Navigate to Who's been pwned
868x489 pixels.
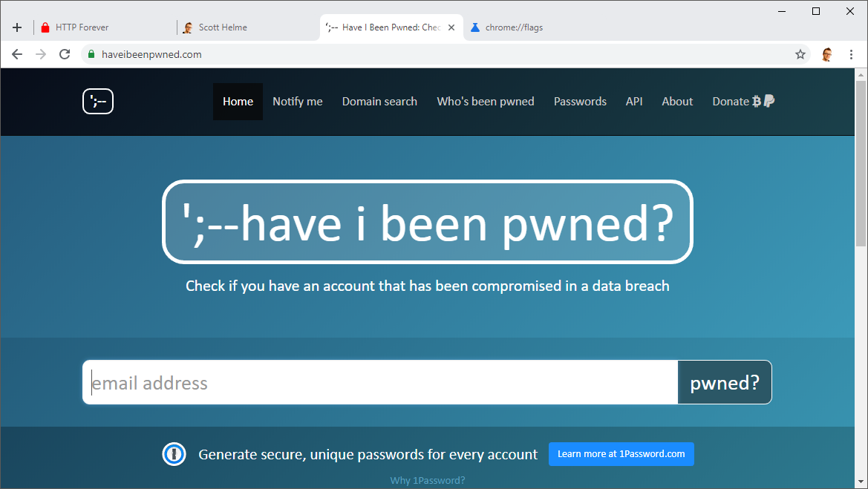pos(486,101)
